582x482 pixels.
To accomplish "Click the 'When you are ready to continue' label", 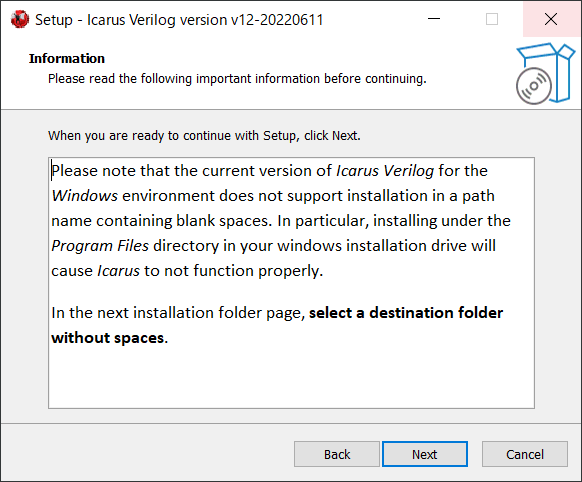I will point(204,136).
